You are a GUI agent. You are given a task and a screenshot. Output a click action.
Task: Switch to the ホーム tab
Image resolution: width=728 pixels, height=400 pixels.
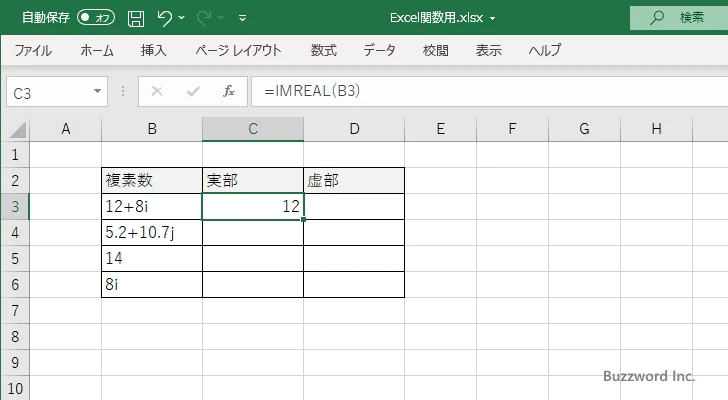pos(97,50)
